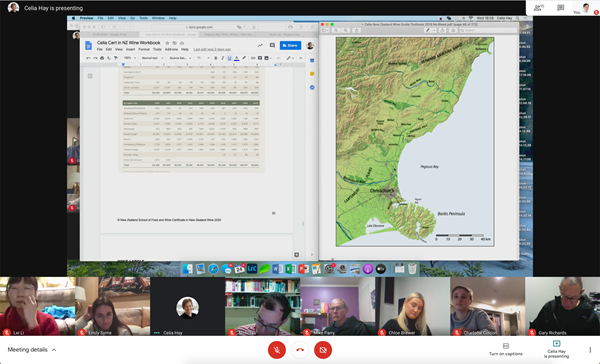The image size is (600, 364).
Task: Open the Normal text style dropdown
Action: pos(152,58)
